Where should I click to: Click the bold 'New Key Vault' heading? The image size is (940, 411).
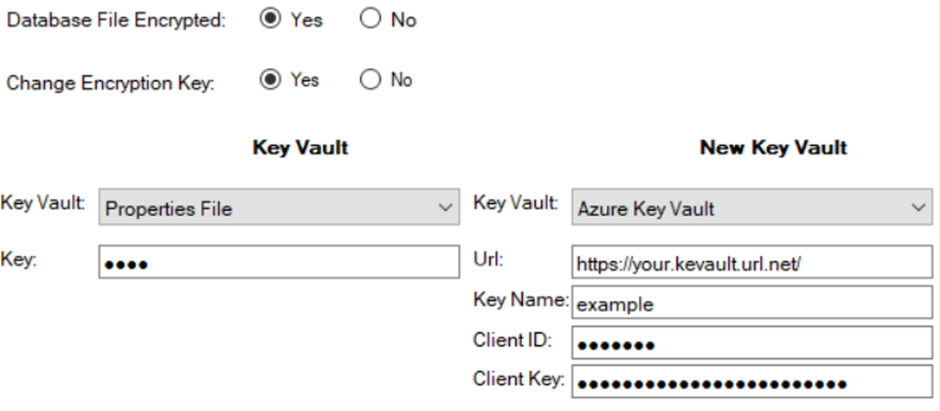pos(773,148)
